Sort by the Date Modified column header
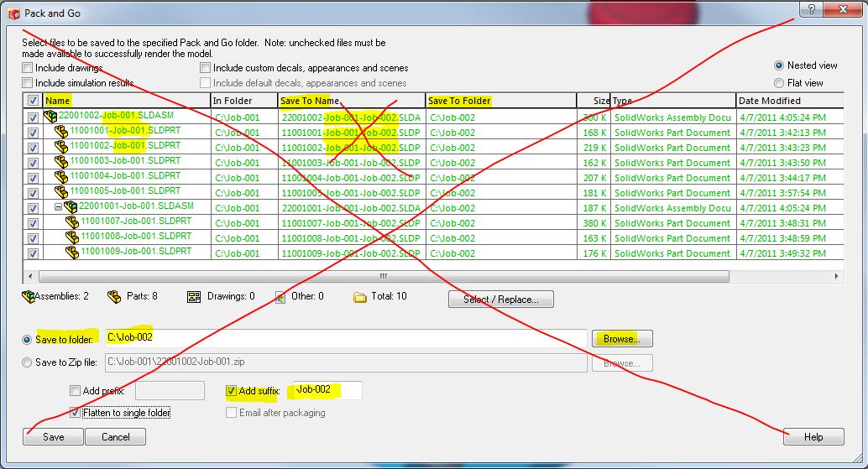 [790, 101]
